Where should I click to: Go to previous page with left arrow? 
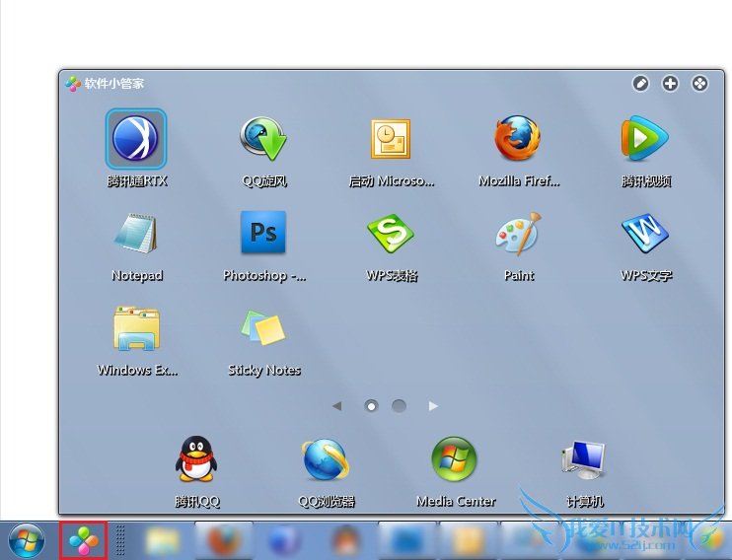[x=337, y=406]
